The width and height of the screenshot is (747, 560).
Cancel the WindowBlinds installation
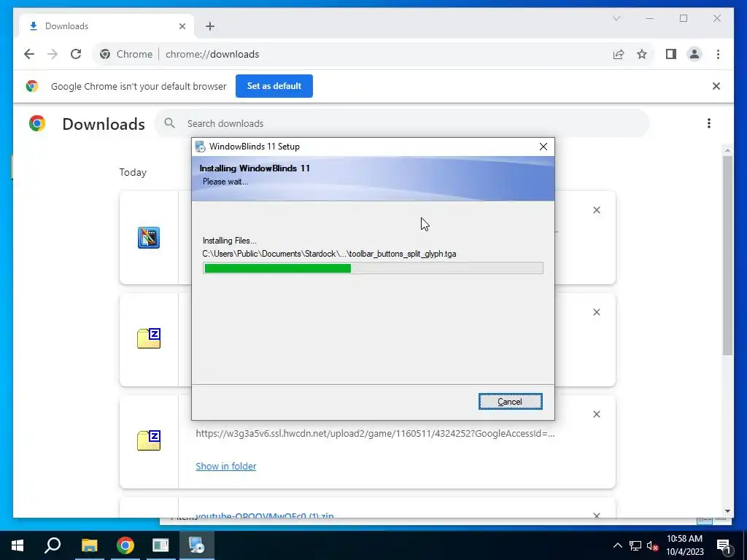(x=510, y=402)
